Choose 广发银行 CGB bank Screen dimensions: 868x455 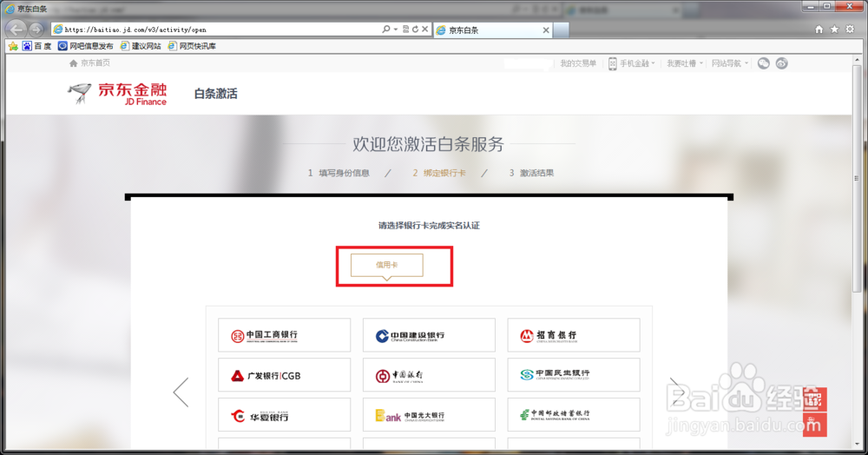(284, 375)
